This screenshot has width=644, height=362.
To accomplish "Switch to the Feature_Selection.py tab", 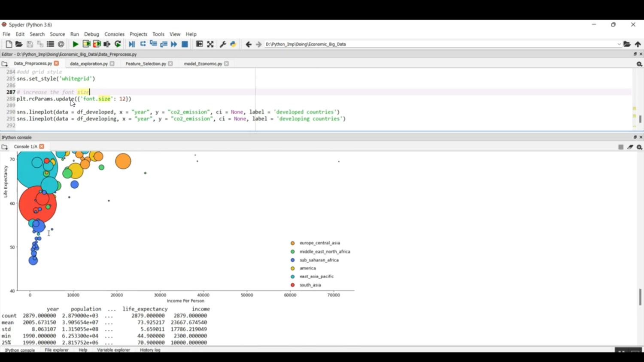I will (x=146, y=64).
